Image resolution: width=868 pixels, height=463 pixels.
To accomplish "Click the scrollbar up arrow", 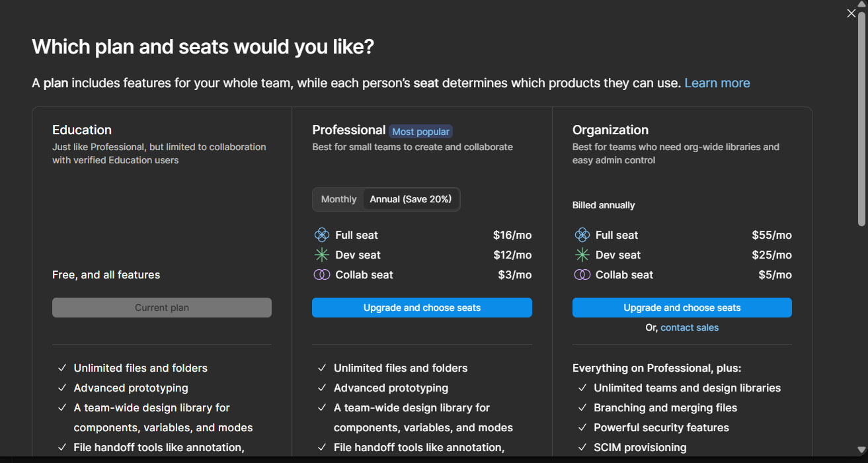I will 861,5.
